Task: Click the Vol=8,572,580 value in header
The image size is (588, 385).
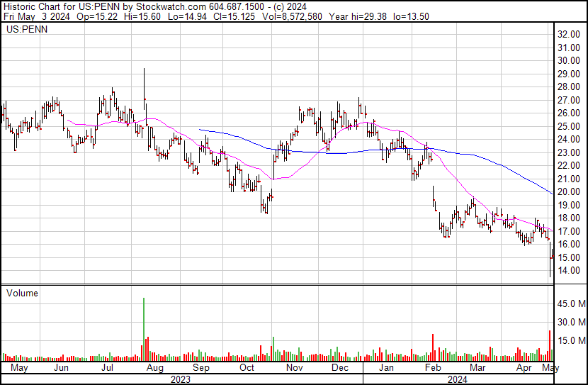Action: pos(293,16)
